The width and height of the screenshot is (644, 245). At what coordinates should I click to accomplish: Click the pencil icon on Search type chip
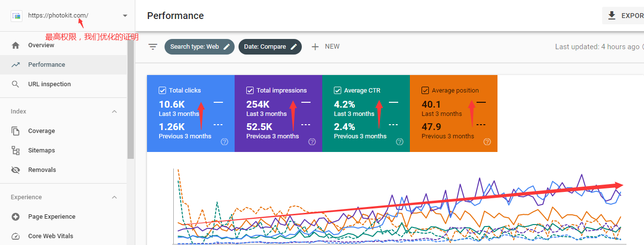226,47
